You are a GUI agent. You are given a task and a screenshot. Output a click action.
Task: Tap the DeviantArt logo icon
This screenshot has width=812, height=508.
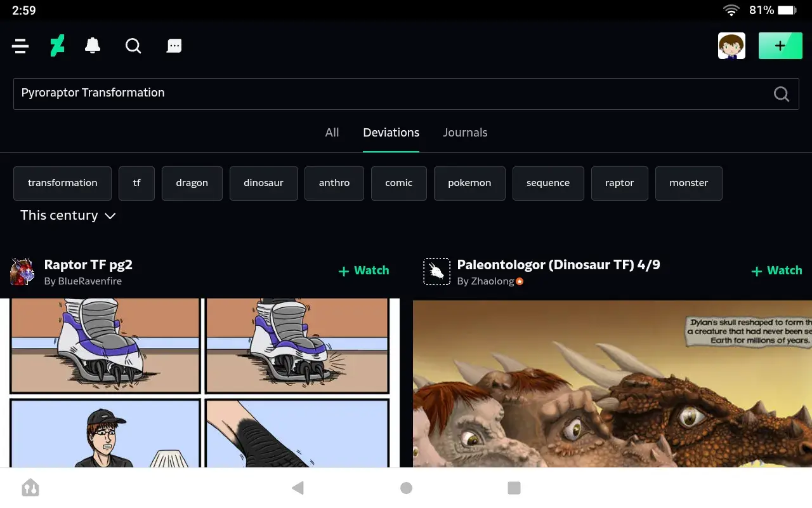pyautogui.click(x=57, y=46)
